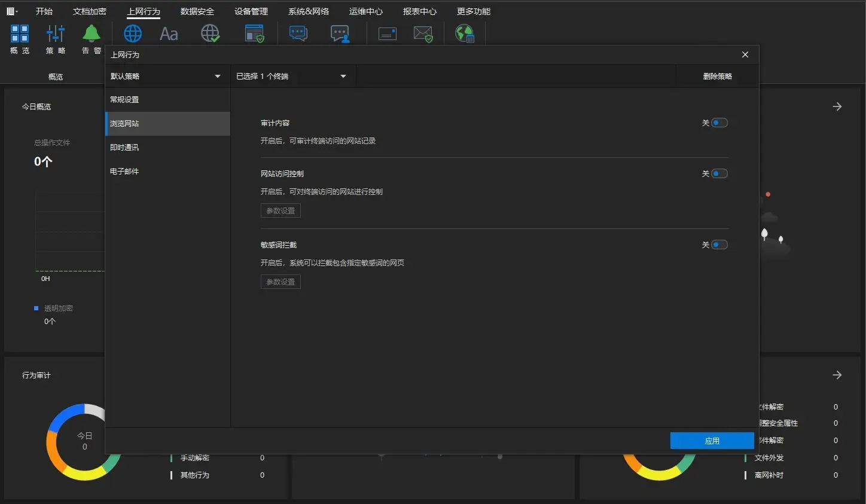Click the chat bubble with person icon
Viewport: 866px width, 504px height.
[340, 33]
